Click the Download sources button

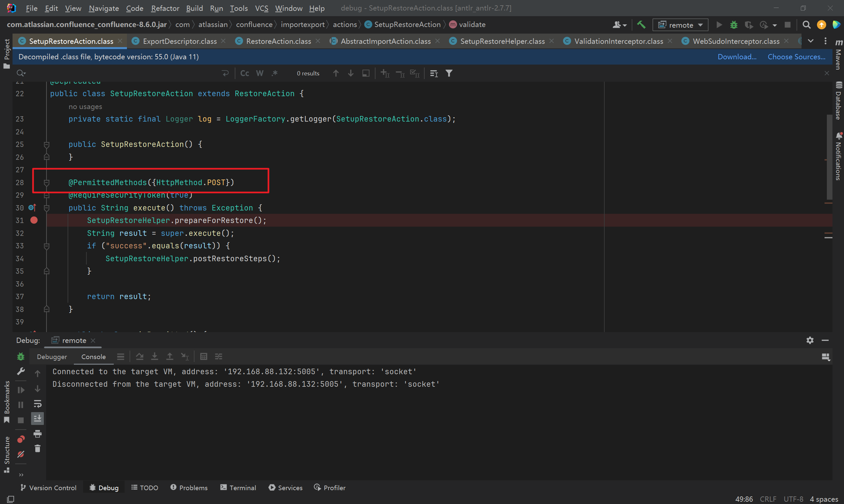point(737,56)
